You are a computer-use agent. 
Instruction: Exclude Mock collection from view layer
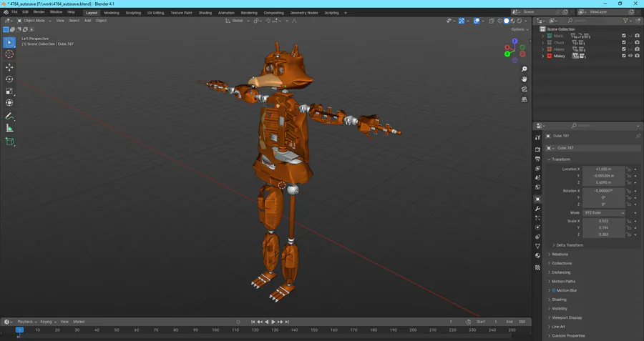(623, 36)
